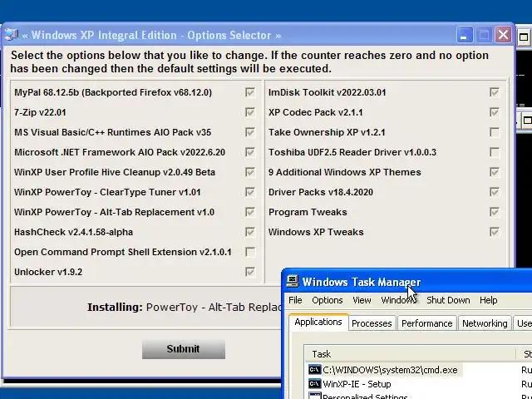Viewport: 532px width, 399px height.
Task: Click the WinXP-IE - Setup task icon
Action: (314, 384)
